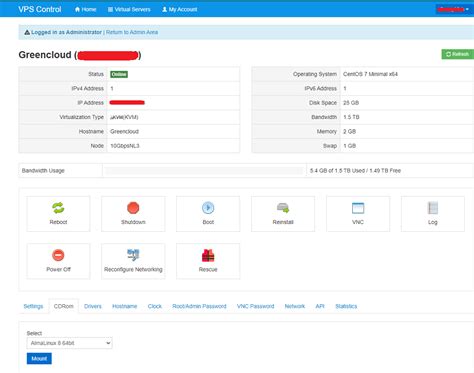Click the 10GbpsNL3 node value
Image resolution: width=474 pixels, height=373 pixels.
(x=125, y=146)
